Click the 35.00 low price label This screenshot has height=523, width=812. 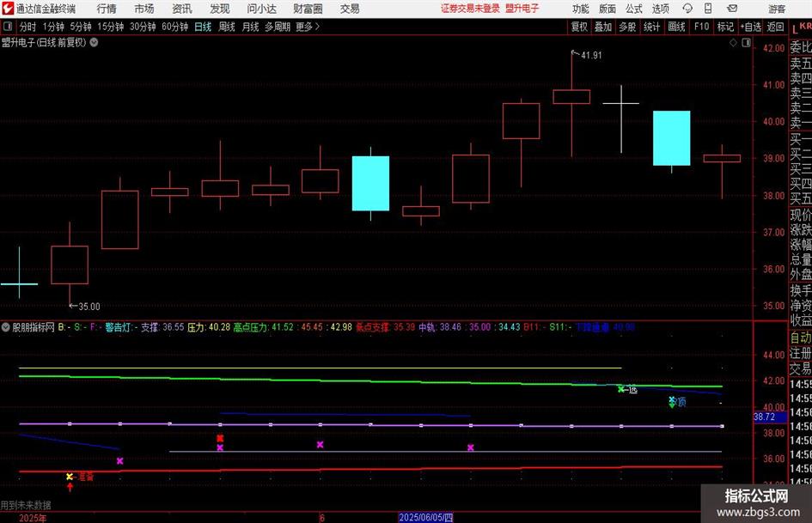89,307
